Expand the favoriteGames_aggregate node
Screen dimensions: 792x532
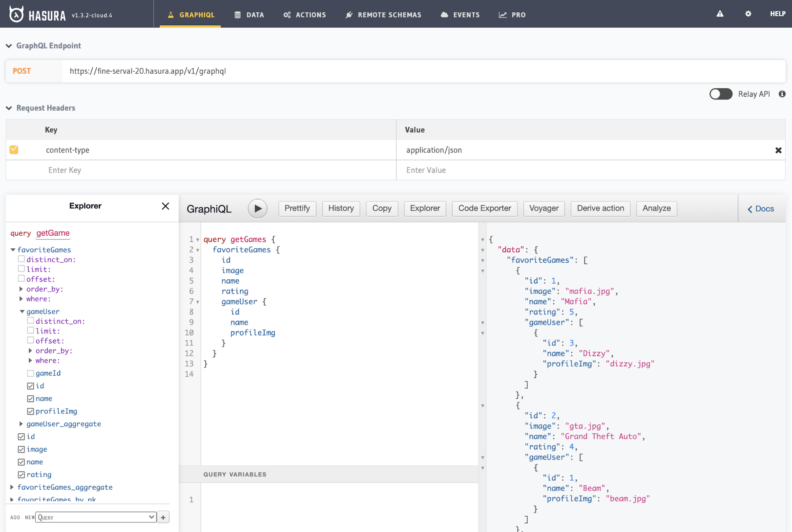pos(12,487)
